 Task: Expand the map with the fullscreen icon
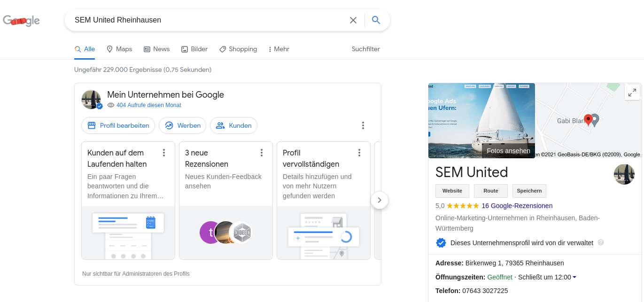pos(632,93)
